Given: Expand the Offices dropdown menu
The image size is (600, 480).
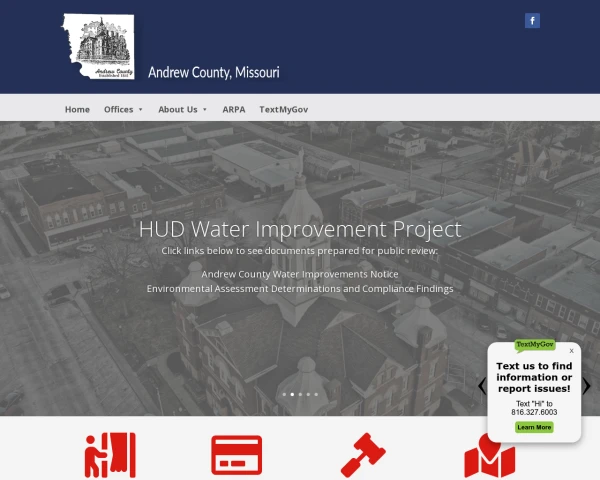Looking at the screenshot, I should click(123, 109).
